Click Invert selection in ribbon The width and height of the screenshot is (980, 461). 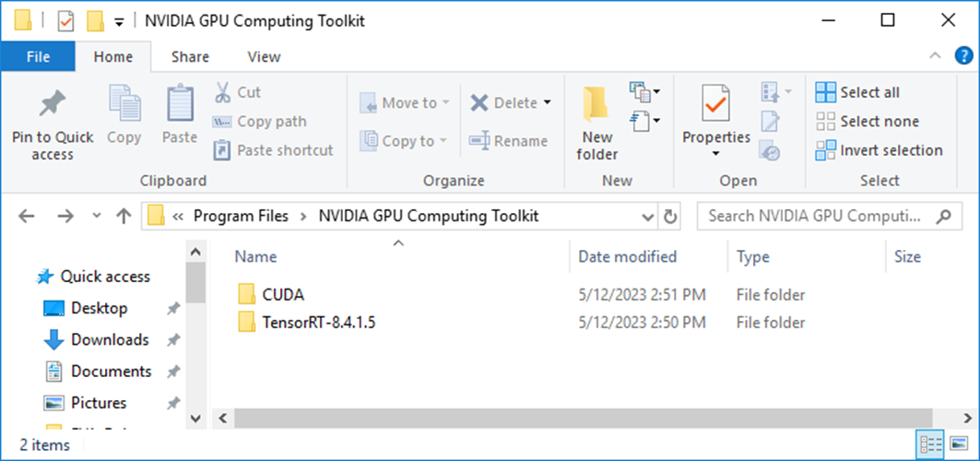tap(879, 150)
